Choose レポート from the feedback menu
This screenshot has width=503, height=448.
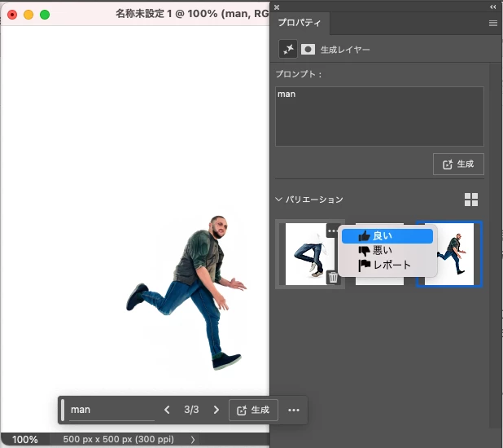click(x=387, y=265)
